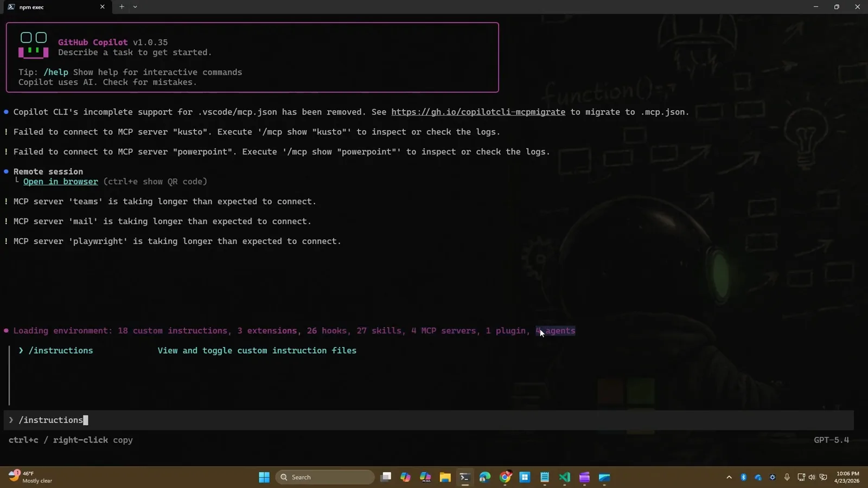
Task: Click the Bluetooth tray icon
Action: pyautogui.click(x=744, y=477)
